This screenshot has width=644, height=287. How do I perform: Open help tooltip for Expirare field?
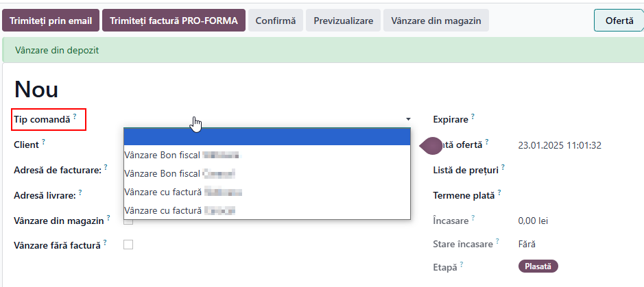473,116
